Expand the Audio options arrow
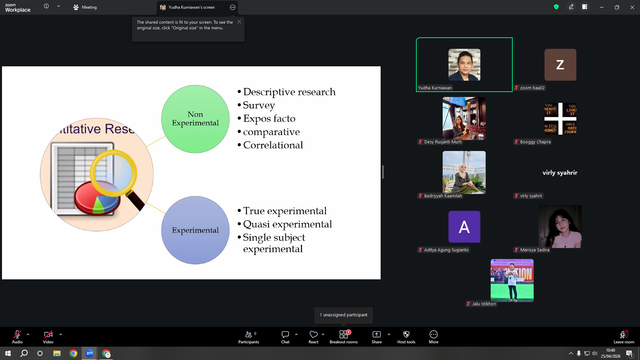Image resolution: width=640 pixels, height=360 pixels. [x=28, y=334]
